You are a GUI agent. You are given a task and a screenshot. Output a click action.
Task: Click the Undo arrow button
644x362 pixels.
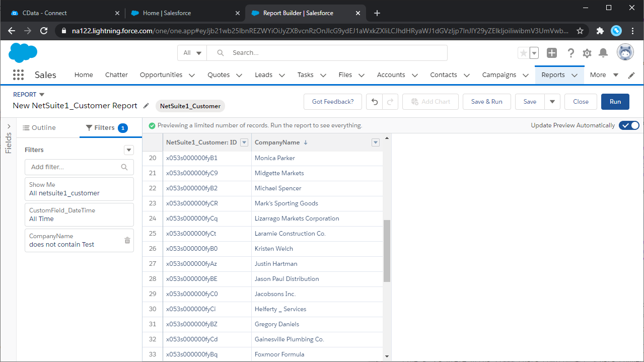coord(375,102)
